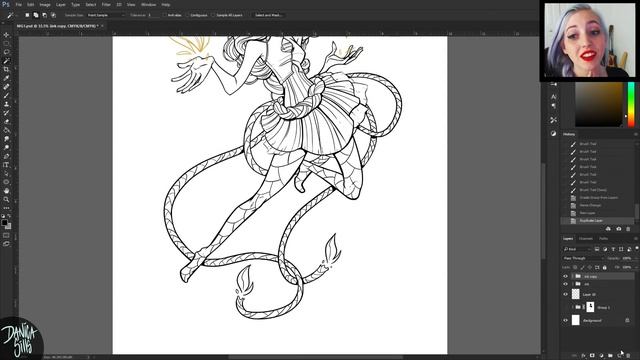Enable the Anti-alias checkbox

pyautogui.click(x=165, y=15)
